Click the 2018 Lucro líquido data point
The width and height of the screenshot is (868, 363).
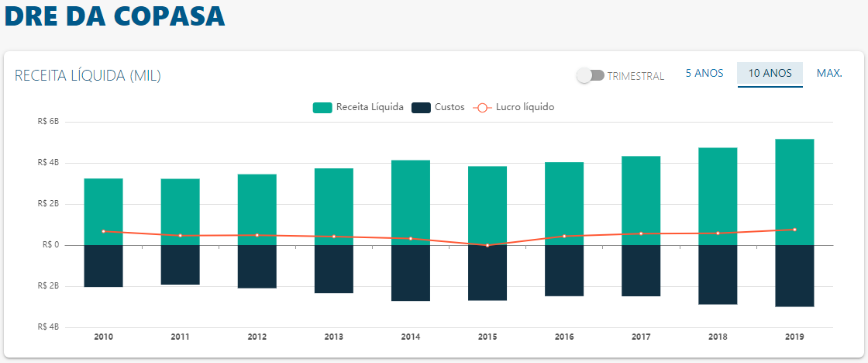tap(718, 233)
